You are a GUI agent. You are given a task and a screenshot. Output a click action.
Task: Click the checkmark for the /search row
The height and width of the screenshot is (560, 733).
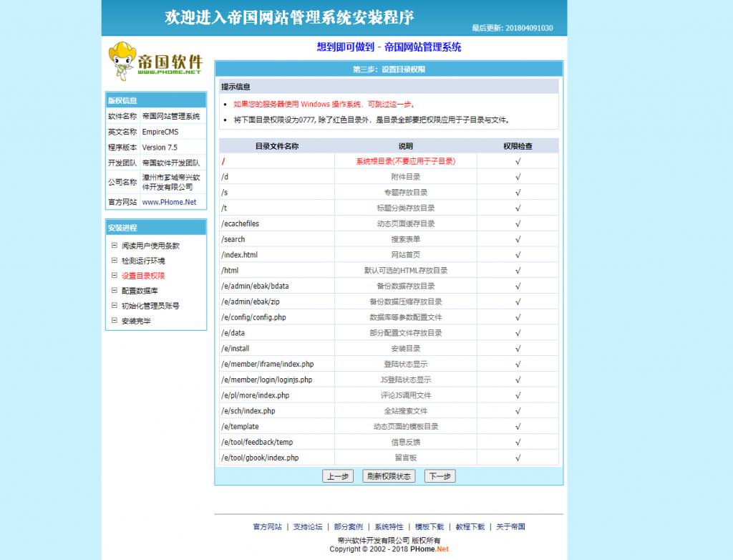(517, 238)
